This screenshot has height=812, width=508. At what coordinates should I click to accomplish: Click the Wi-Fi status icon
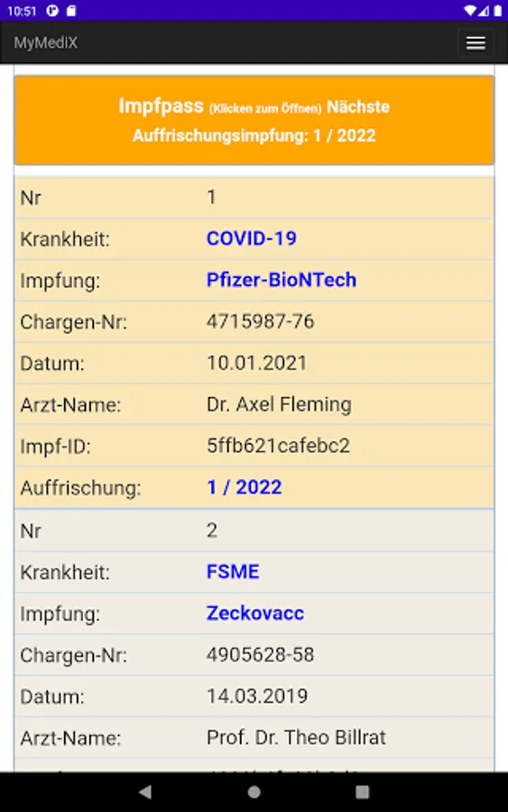click(470, 10)
